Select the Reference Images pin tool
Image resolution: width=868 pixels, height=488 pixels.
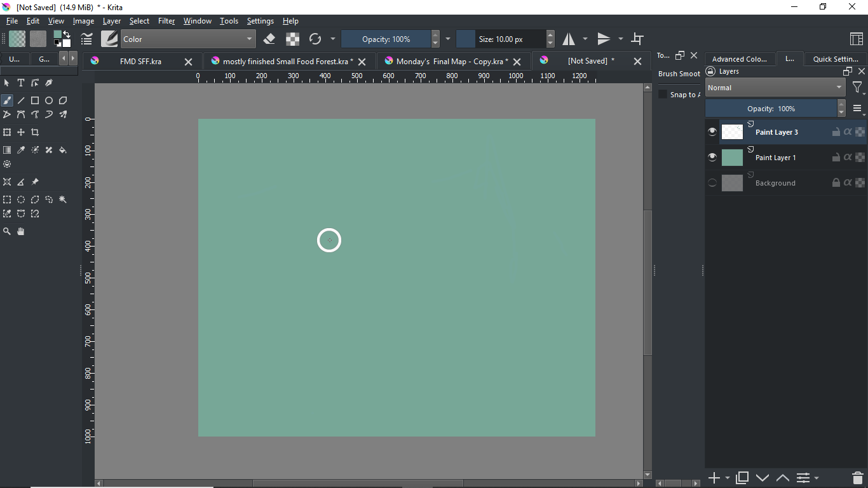click(x=35, y=182)
